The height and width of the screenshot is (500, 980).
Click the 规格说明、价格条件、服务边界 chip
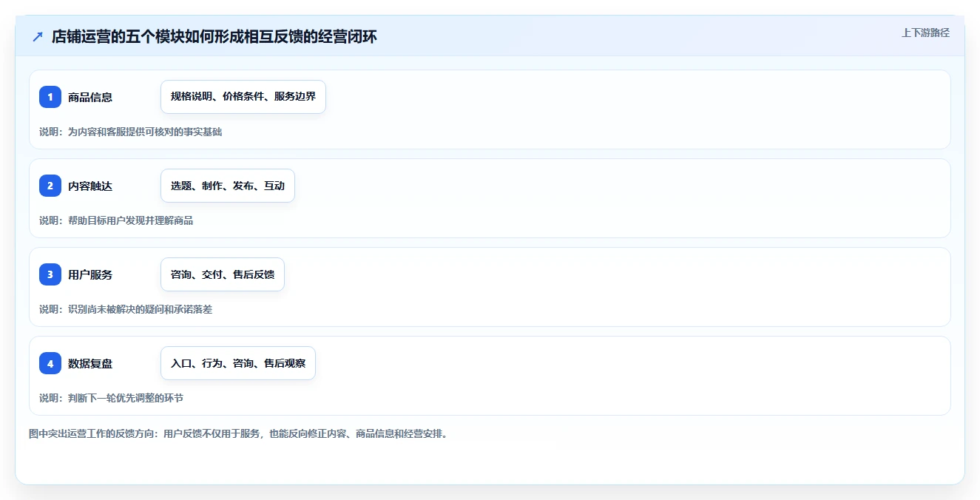click(x=243, y=97)
